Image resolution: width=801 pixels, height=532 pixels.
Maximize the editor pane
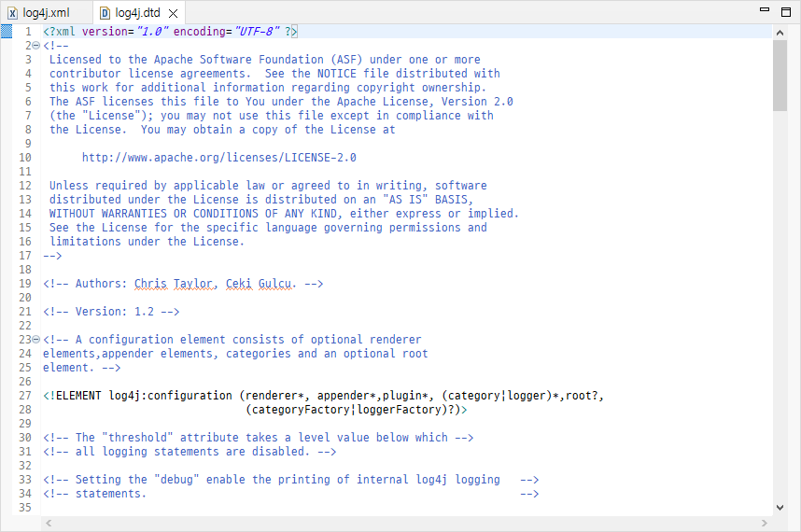tap(786, 12)
